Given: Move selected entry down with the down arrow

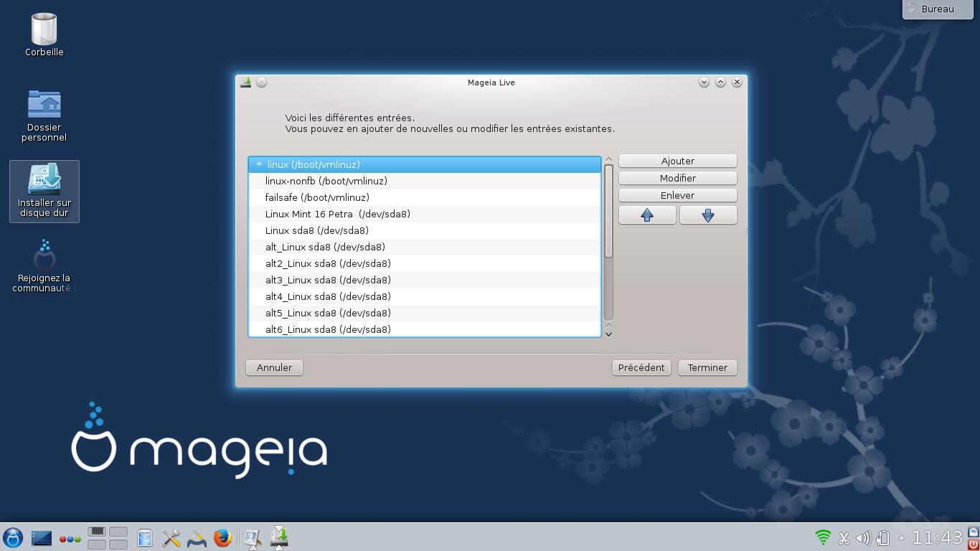Looking at the screenshot, I should (708, 215).
